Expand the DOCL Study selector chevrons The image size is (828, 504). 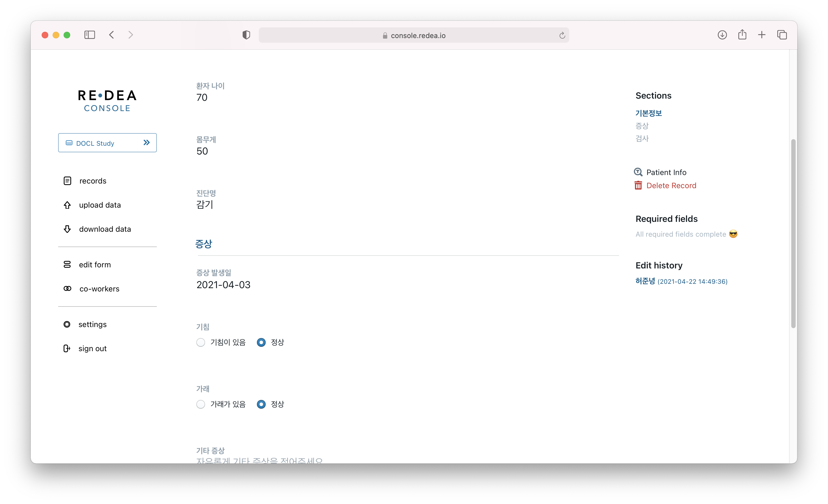coord(146,143)
